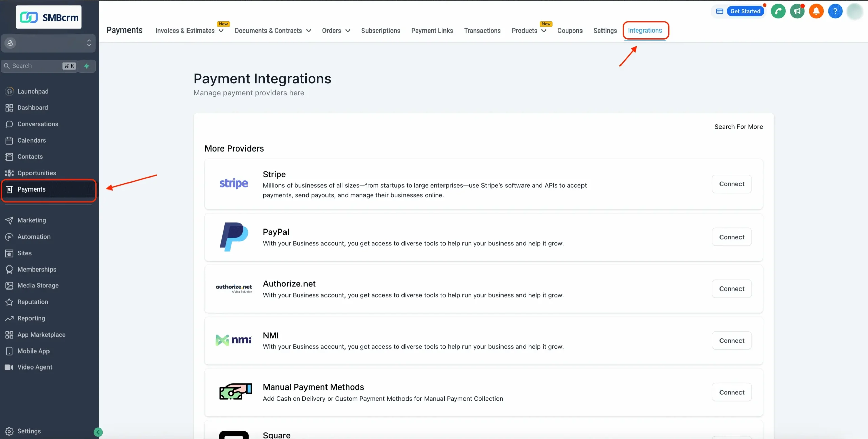Viewport: 868px width, 439px height.
Task: Open the Reporting trend icon
Action: pyautogui.click(x=9, y=318)
